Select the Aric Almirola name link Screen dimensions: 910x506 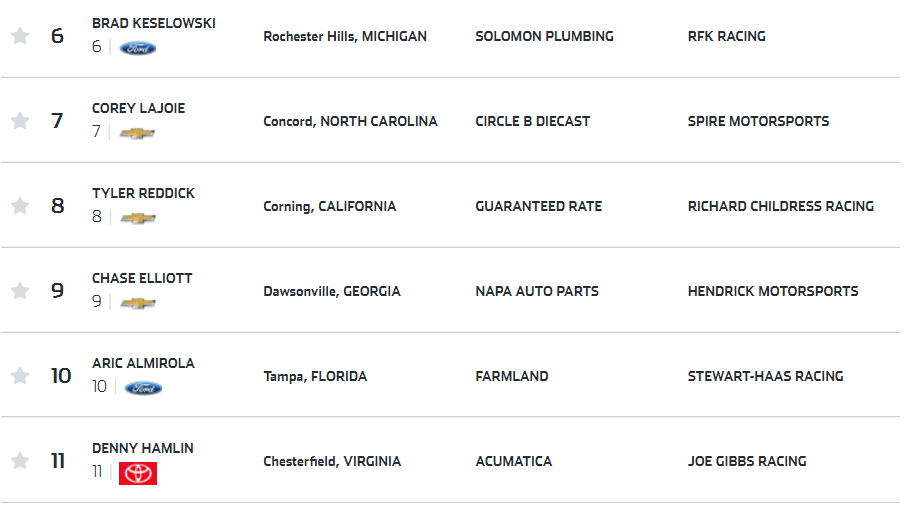(x=143, y=363)
